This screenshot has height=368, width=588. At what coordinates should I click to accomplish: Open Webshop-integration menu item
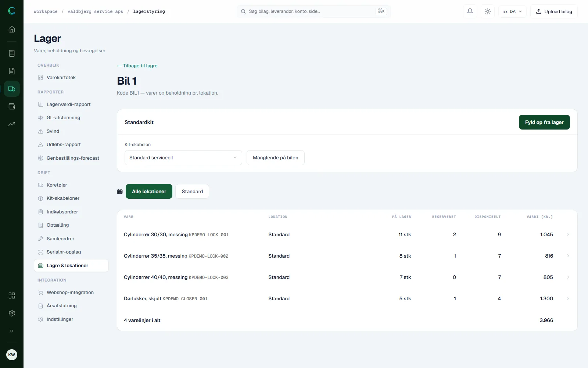[71, 293]
